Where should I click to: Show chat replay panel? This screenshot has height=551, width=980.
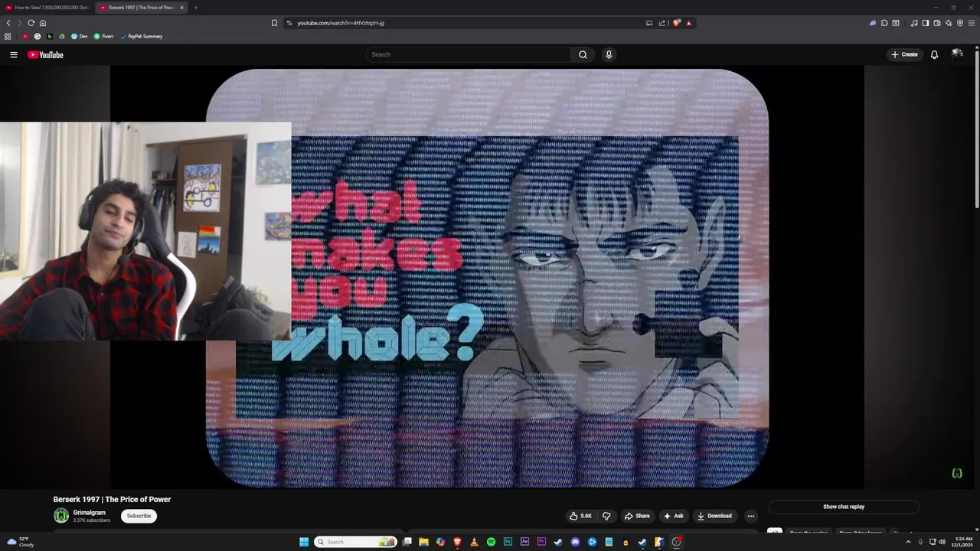844,507
